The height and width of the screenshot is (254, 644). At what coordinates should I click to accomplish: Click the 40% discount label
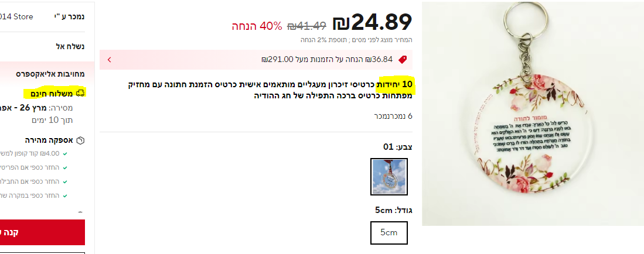(x=257, y=26)
